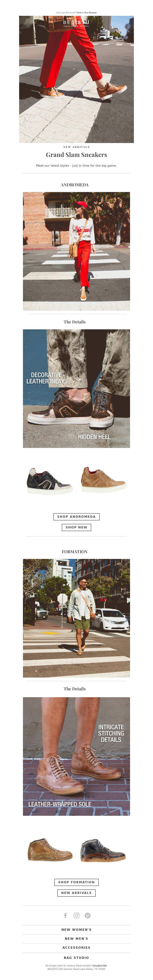Open the NEW WOMEN'S menu link
Screen dimensions: 153x980
tap(76, 929)
